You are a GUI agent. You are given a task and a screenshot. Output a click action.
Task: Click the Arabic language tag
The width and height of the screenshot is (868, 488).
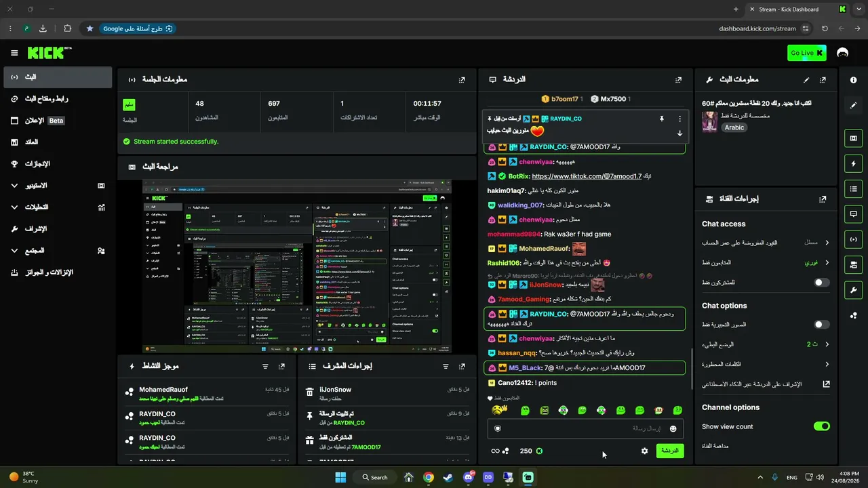734,127
